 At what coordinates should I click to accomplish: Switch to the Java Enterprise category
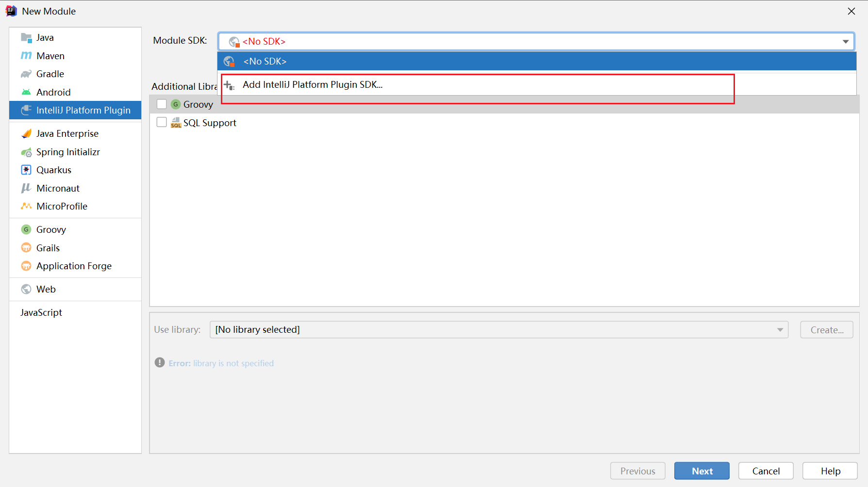[x=67, y=133]
